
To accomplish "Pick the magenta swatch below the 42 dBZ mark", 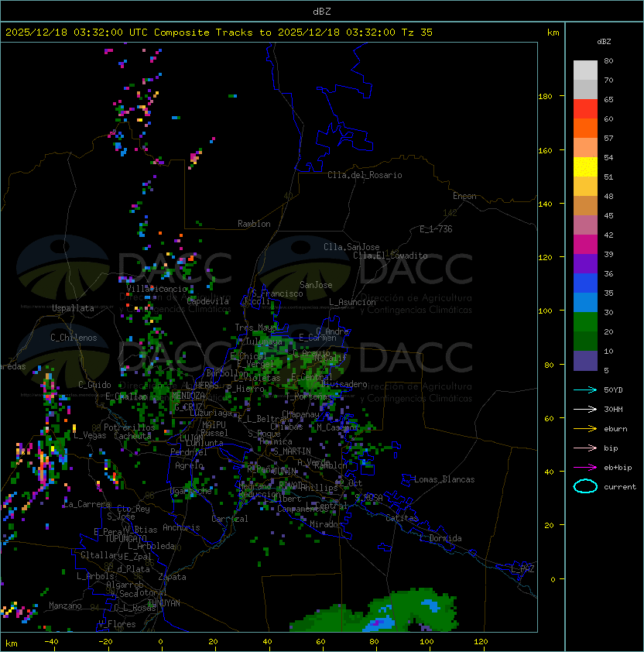I will (x=585, y=245).
